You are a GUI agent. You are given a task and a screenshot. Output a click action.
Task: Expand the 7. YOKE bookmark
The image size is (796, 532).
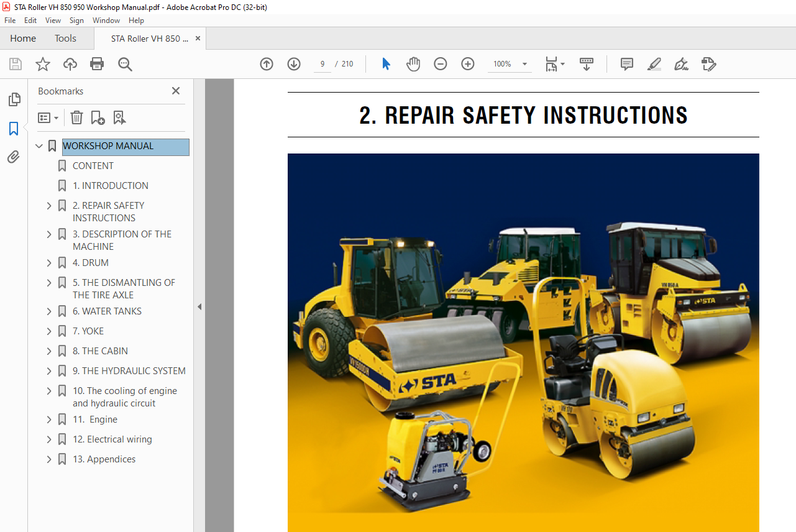click(x=49, y=331)
